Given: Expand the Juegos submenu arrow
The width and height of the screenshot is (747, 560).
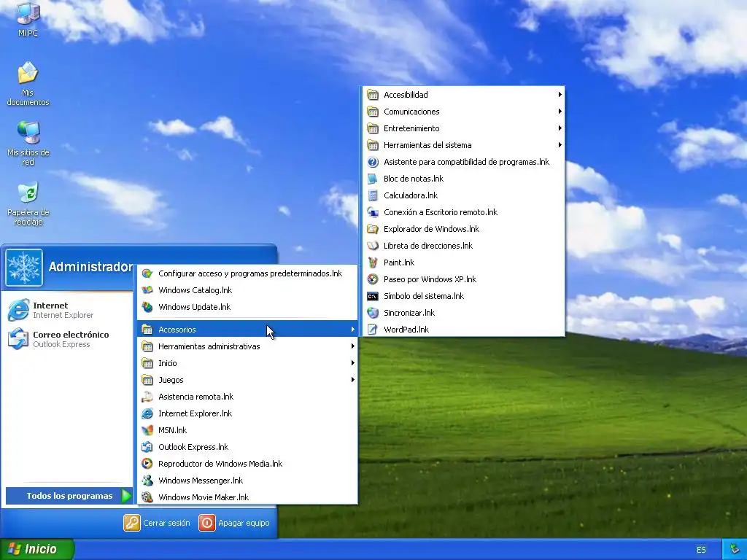Looking at the screenshot, I should [x=352, y=379].
